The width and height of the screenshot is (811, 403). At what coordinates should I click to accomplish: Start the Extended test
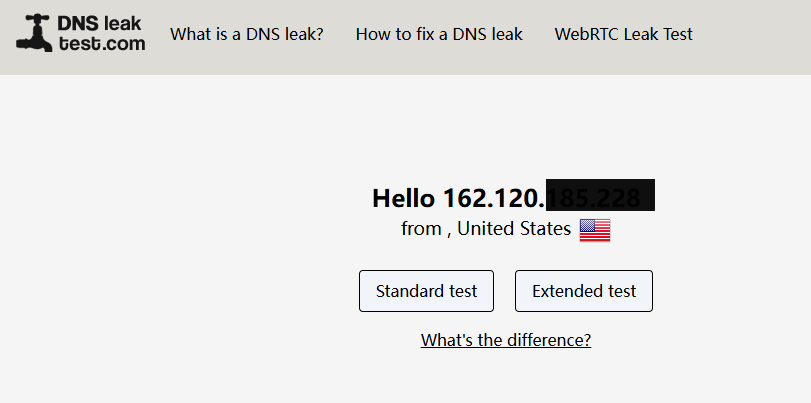(584, 291)
